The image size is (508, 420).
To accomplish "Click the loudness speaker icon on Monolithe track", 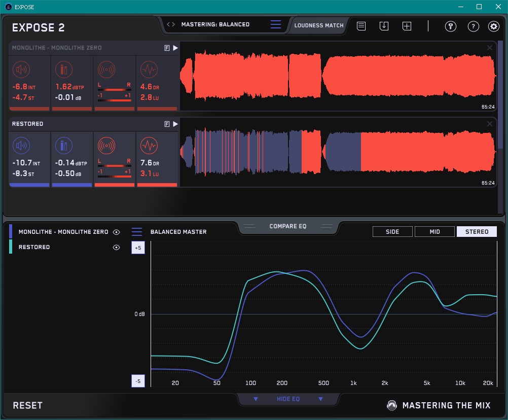I will click(21, 69).
